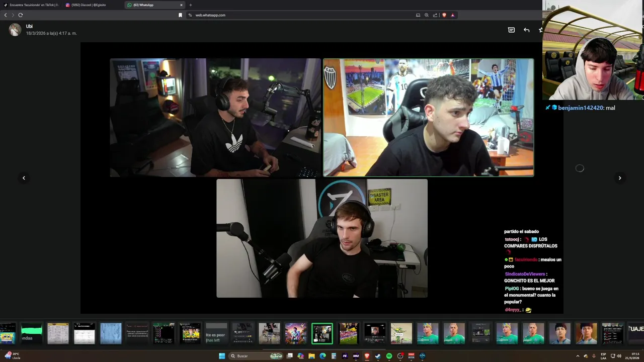Close the WhatsApp browser tab
Viewport: 644px width, 362px height.
[x=182, y=5]
